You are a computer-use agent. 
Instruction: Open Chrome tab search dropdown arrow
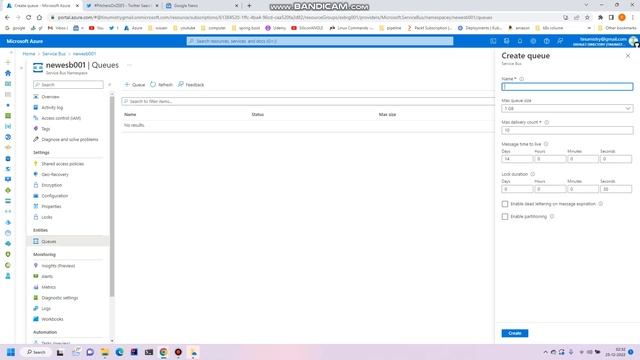point(587,5)
